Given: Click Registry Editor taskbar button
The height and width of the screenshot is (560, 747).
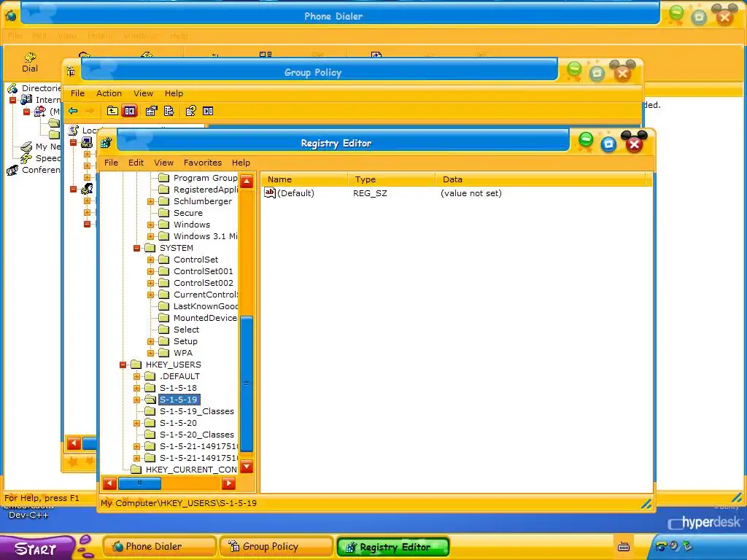Looking at the screenshot, I should tap(393, 547).
